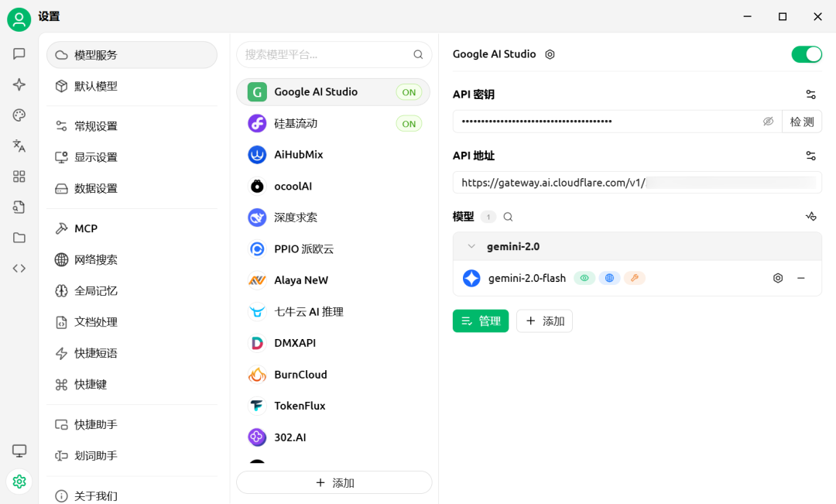Click the tool-use wrench tag
Image resolution: width=836 pixels, height=504 pixels.
click(635, 278)
